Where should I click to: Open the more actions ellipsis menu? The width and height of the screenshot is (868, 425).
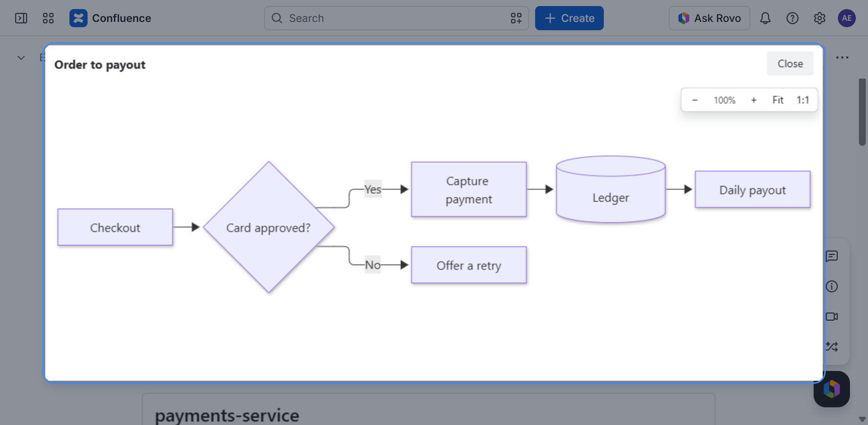842,58
